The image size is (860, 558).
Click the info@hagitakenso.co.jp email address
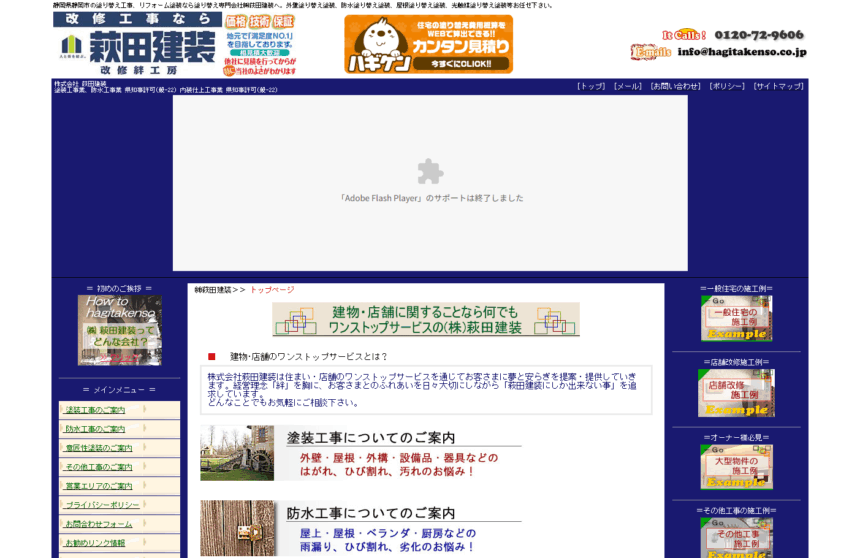tap(741, 52)
